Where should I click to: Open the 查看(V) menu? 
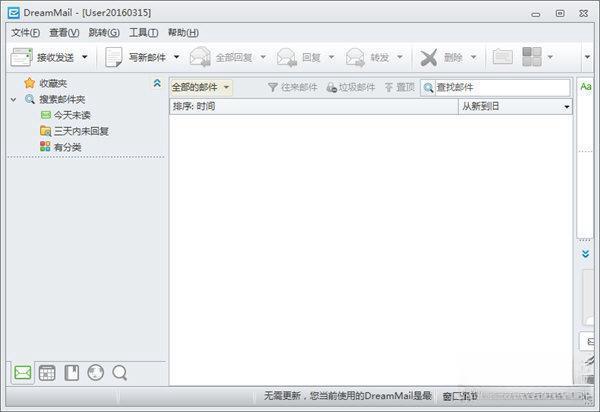click(64, 33)
